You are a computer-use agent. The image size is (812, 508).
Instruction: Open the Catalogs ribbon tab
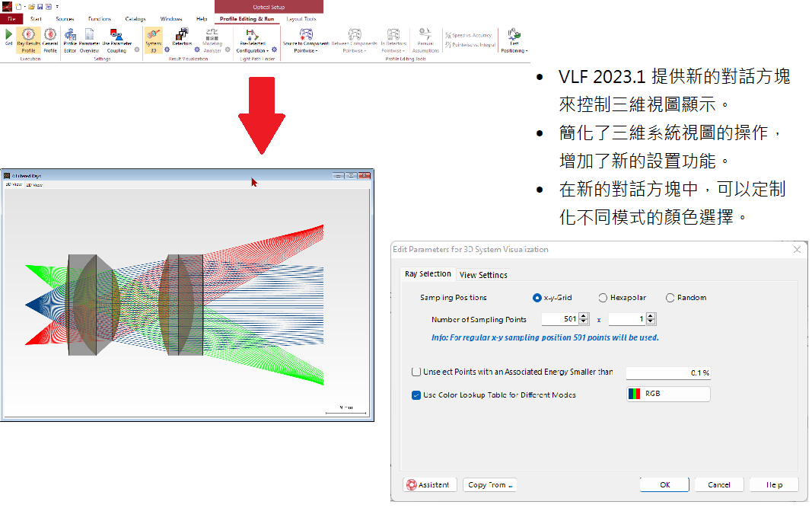tap(135, 19)
